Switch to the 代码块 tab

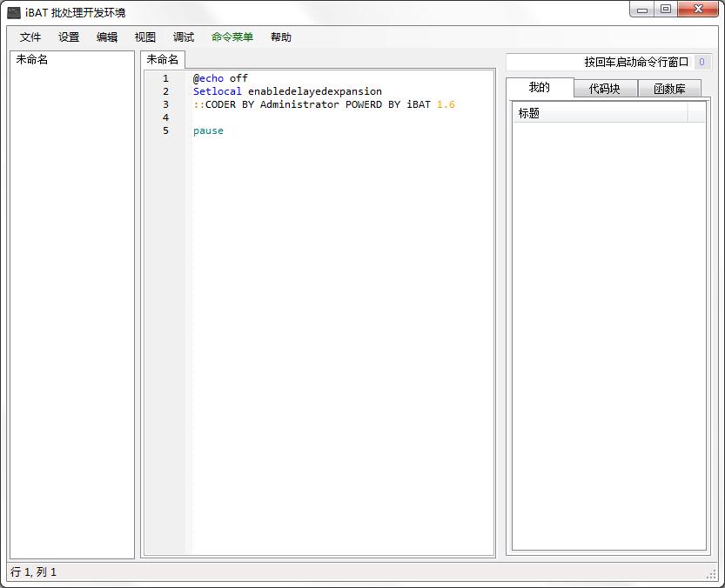click(605, 89)
